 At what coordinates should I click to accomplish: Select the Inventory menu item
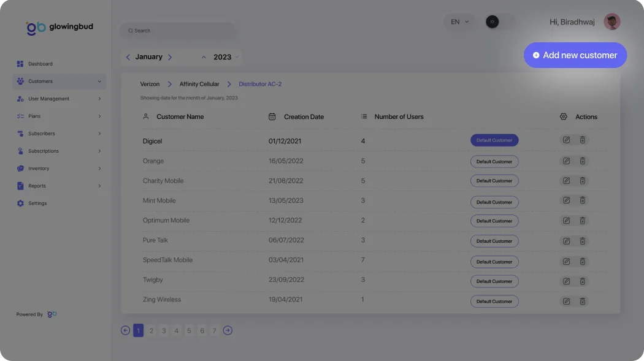tap(38, 169)
